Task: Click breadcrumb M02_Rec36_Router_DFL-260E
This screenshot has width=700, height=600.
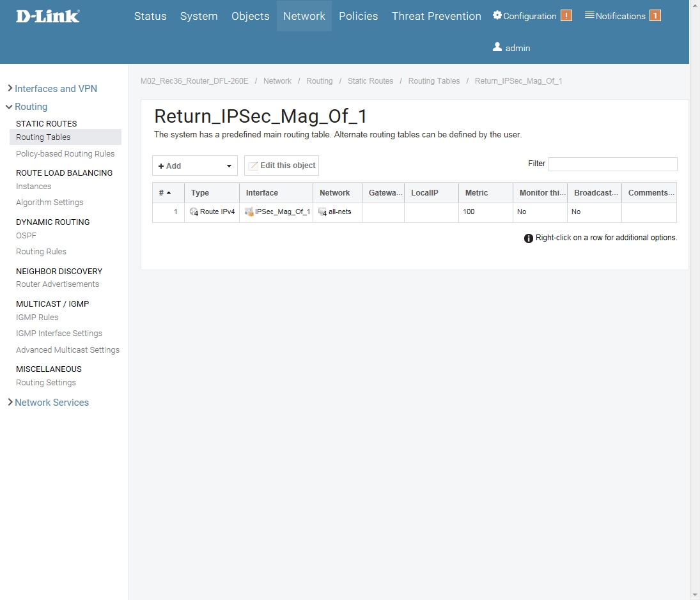Action: [x=194, y=81]
